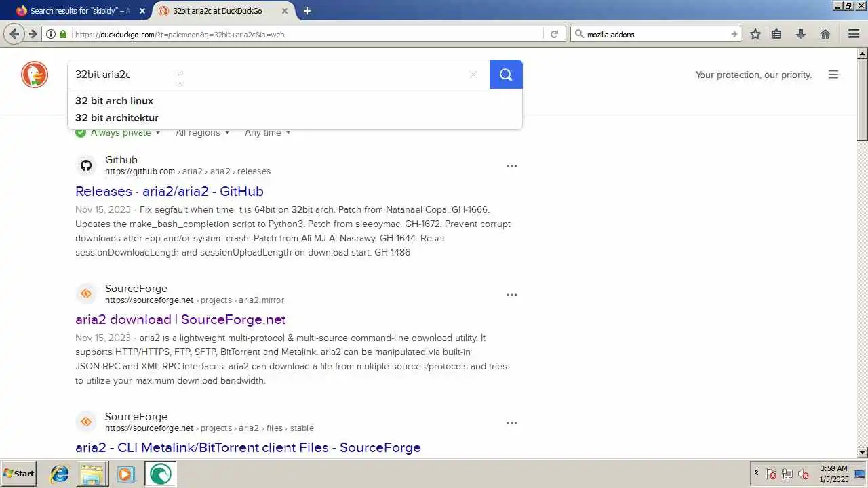Click the Github favicon
Screen dimensions: 868x488
pos(86,165)
